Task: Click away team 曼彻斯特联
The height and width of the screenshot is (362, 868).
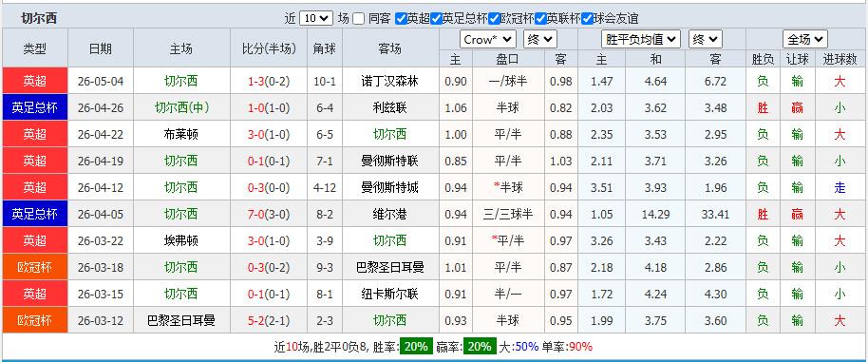Action: 390,162
